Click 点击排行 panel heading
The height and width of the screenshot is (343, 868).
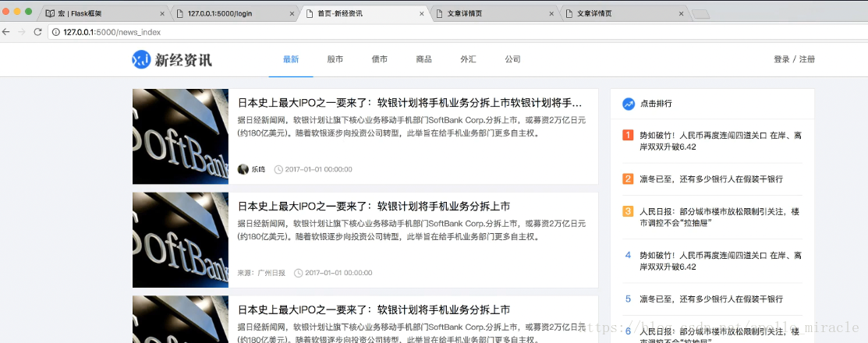[x=656, y=104]
